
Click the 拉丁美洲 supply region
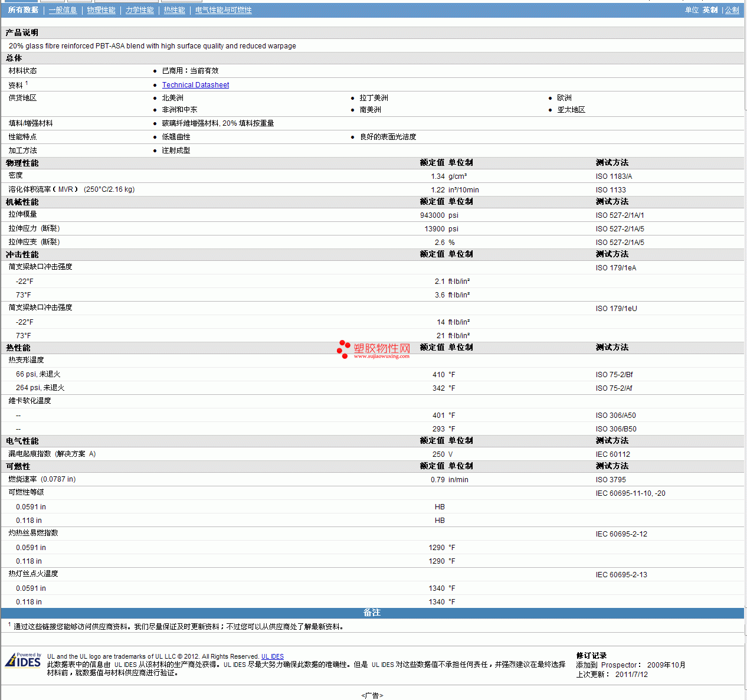374,98
